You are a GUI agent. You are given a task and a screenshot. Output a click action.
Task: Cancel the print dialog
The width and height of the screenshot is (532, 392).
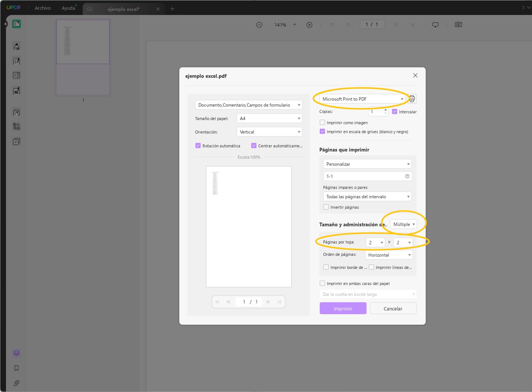393,308
